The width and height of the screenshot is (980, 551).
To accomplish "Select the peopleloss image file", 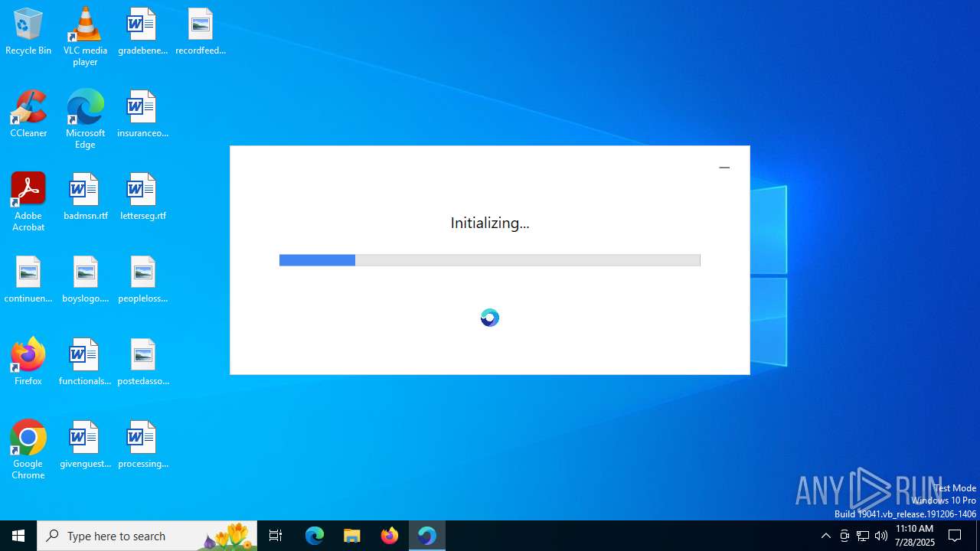I will click(x=142, y=280).
